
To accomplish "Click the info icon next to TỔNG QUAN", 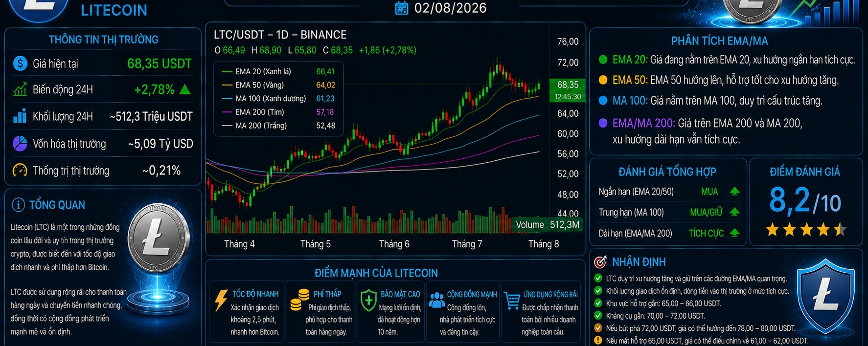I will [18, 205].
